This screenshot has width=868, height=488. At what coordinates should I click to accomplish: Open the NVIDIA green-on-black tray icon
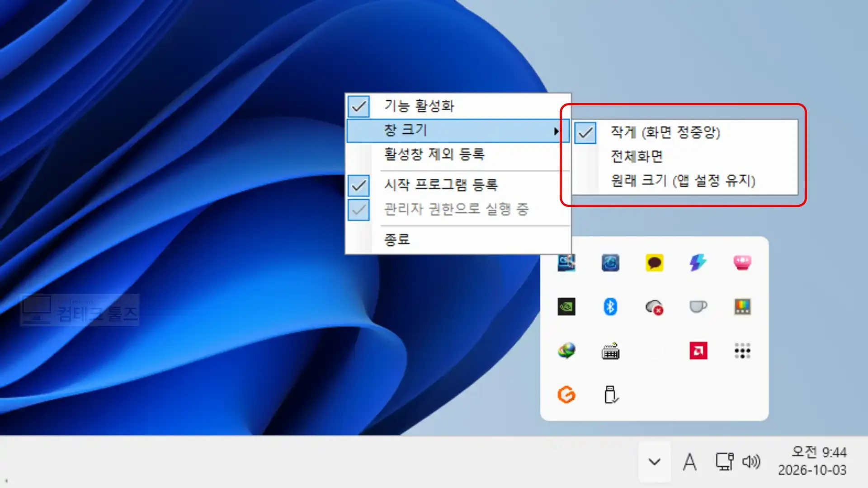pyautogui.click(x=566, y=307)
